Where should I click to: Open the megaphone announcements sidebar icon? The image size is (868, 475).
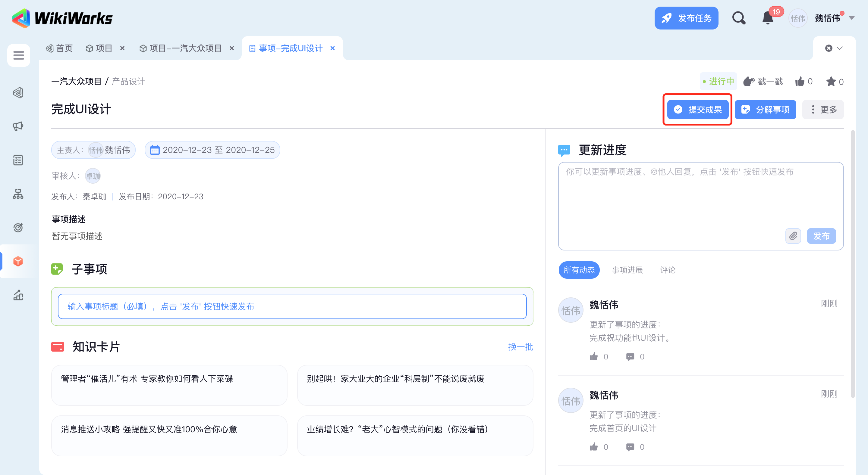(18, 126)
